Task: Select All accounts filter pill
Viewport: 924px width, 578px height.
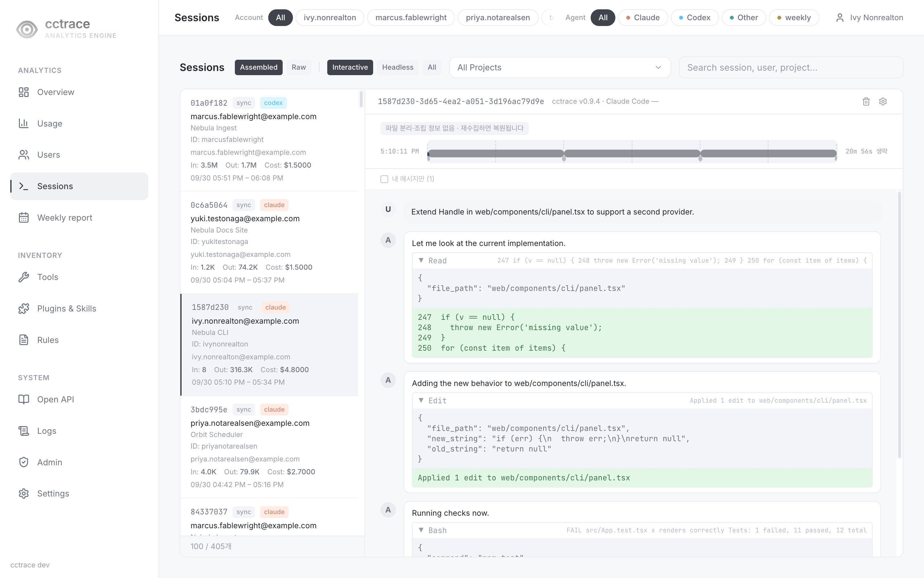Action: tap(280, 18)
